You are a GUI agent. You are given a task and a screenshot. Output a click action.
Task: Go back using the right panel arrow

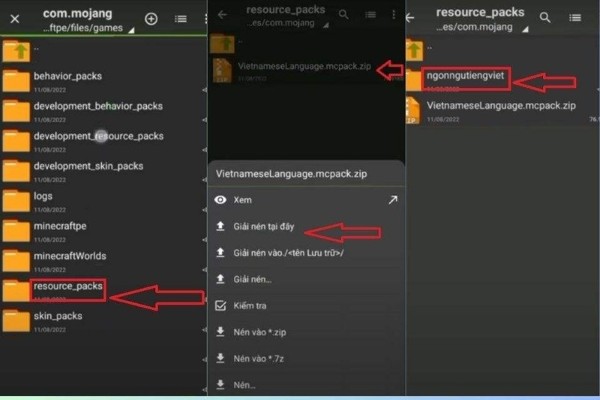point(410,18)
